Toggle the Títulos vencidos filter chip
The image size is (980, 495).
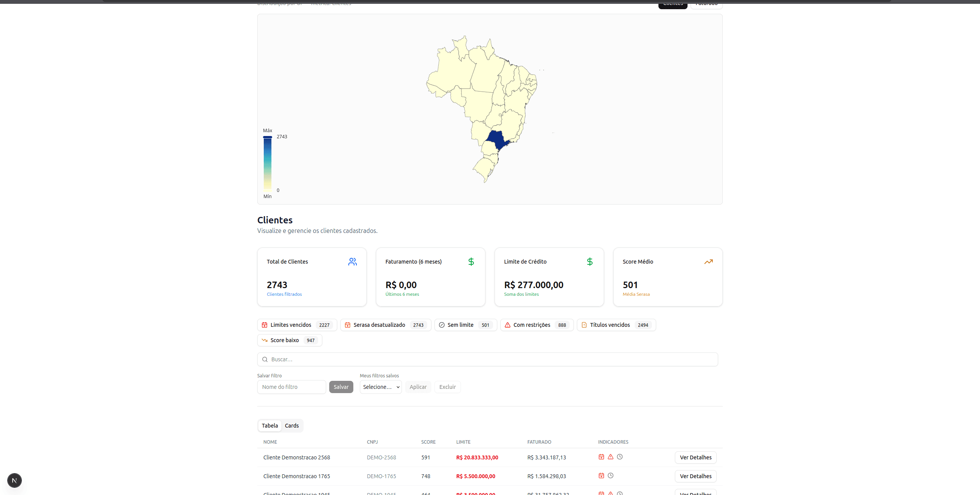coord(616,325)
